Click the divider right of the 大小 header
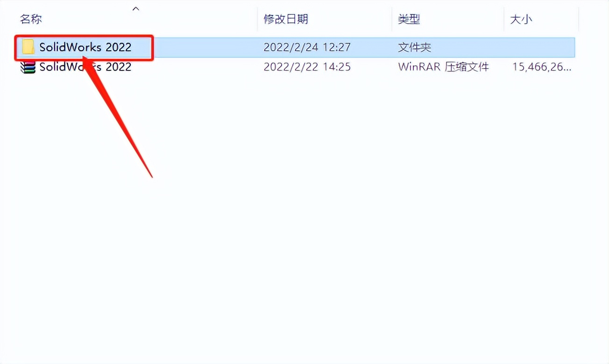The width and height of the screenshot is (609, 364). click(x=579, y=19)
